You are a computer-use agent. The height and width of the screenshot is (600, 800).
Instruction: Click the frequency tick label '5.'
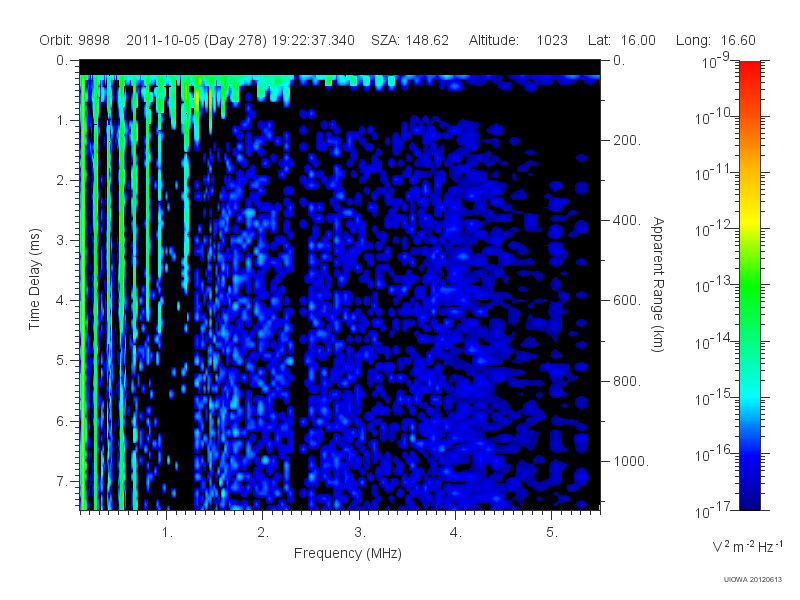pos(552,533)
